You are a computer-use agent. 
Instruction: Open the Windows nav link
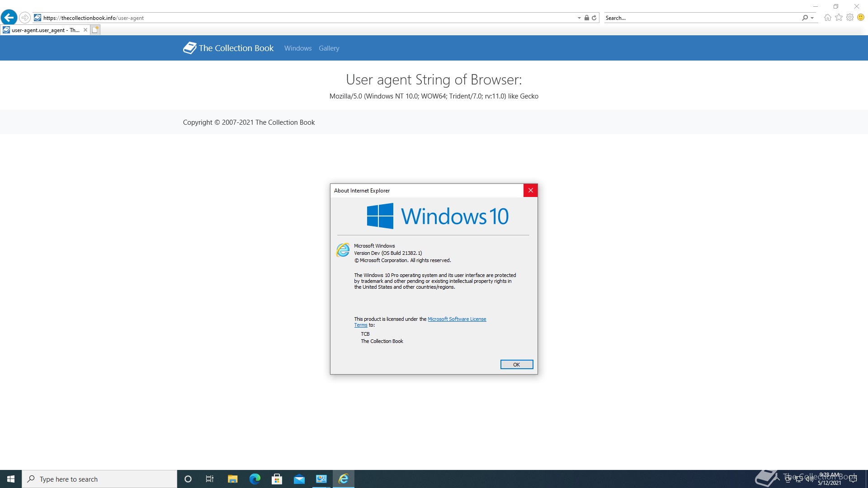[298, 48]
